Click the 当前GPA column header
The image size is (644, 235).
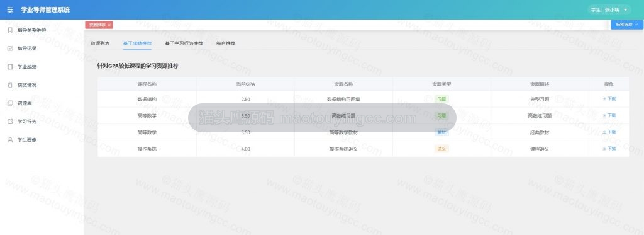[246, 84]
